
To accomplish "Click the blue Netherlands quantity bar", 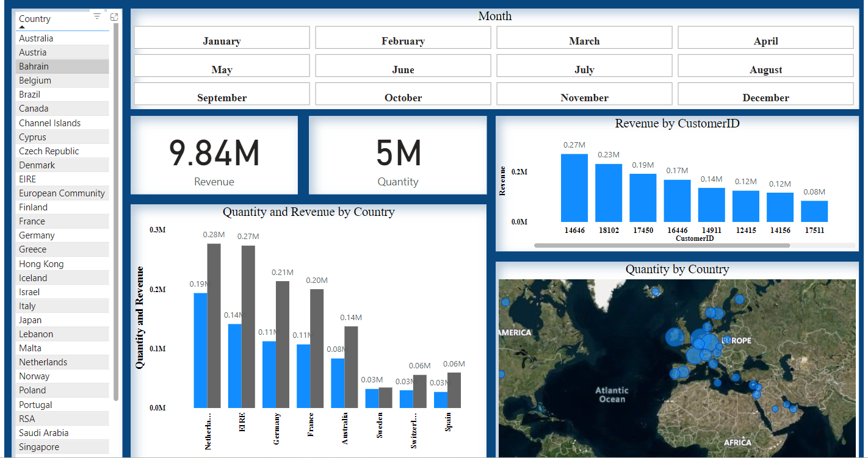I will tap(200, 350).
